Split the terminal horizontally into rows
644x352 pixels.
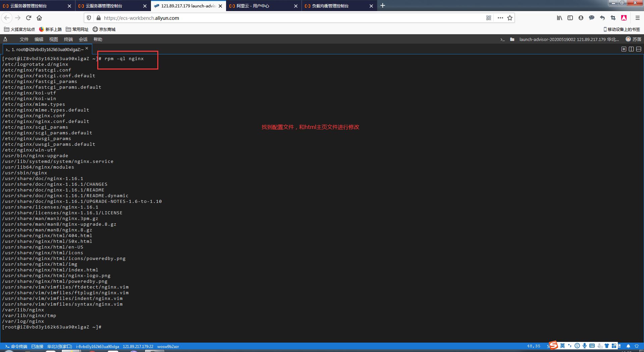[x=638, y=49]
